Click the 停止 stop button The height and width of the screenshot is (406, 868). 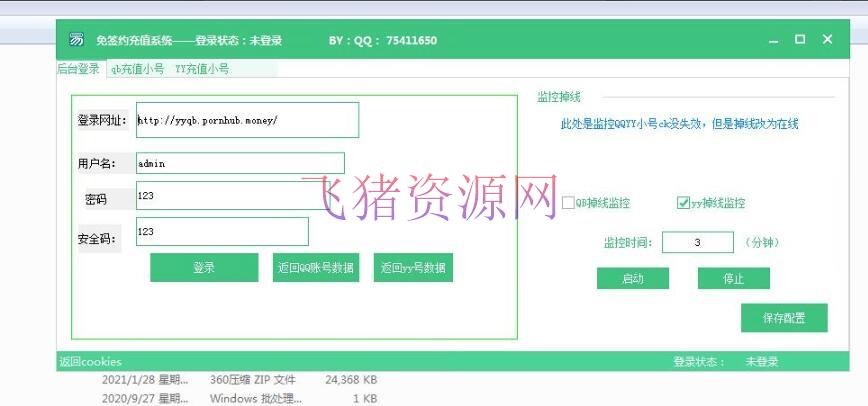point(733,279)
